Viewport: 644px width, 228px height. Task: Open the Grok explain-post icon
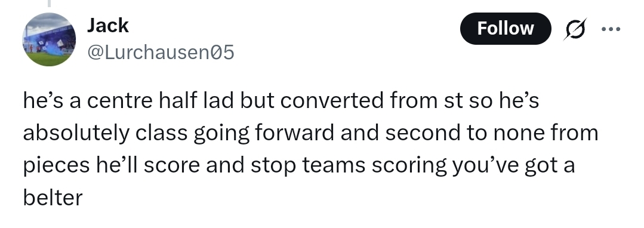coord(575,29)
